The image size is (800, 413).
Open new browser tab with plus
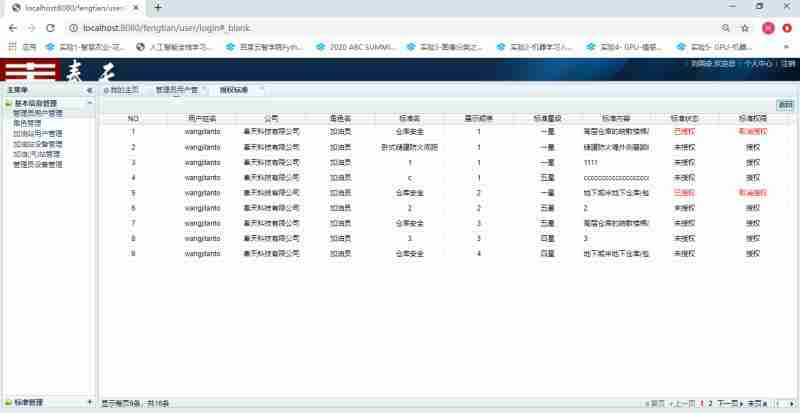[158, 7]
